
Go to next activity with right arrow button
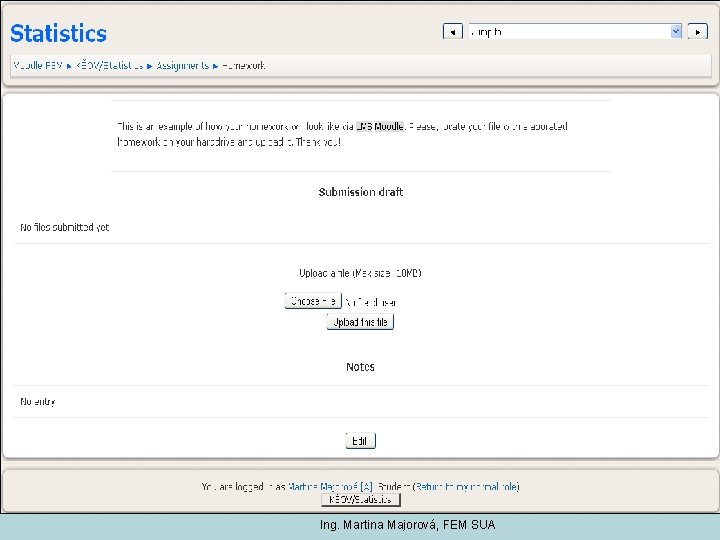pos(698,32)
